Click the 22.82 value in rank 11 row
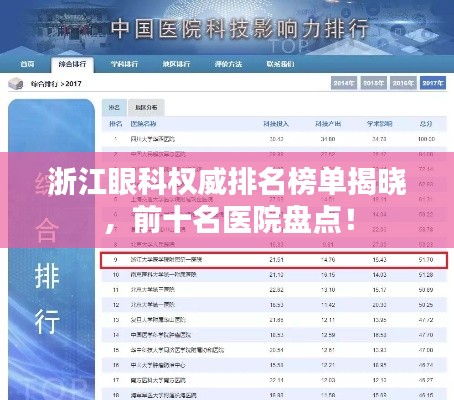This screenshot has height=400, width=454. [276, 290]
